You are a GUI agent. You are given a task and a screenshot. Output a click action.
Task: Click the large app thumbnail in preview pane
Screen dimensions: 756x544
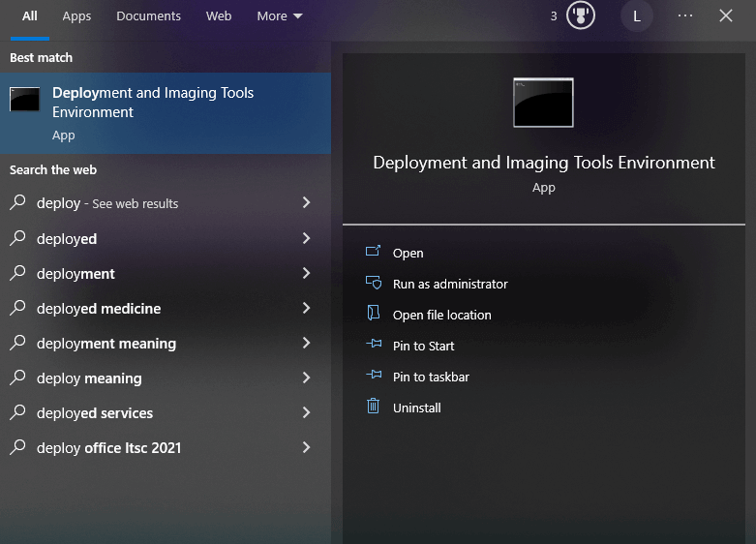coord(543,103)
